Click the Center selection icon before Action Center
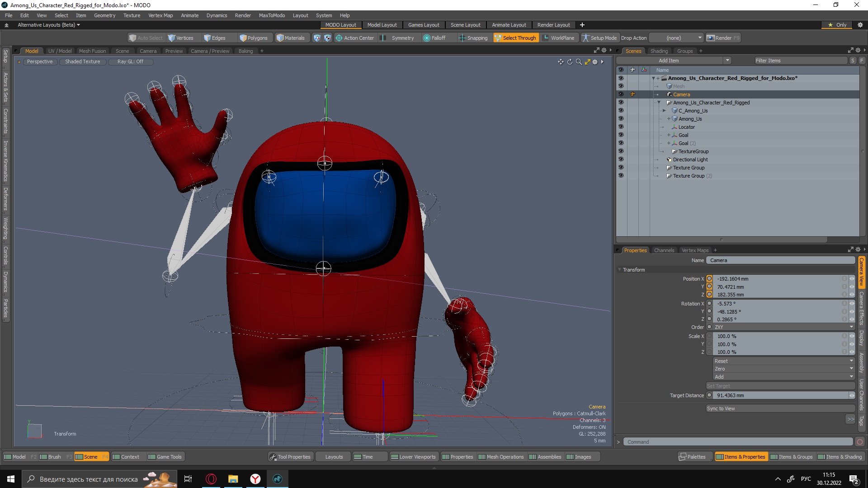Screen dimensions: 868x488 click(x=327, y=38)
